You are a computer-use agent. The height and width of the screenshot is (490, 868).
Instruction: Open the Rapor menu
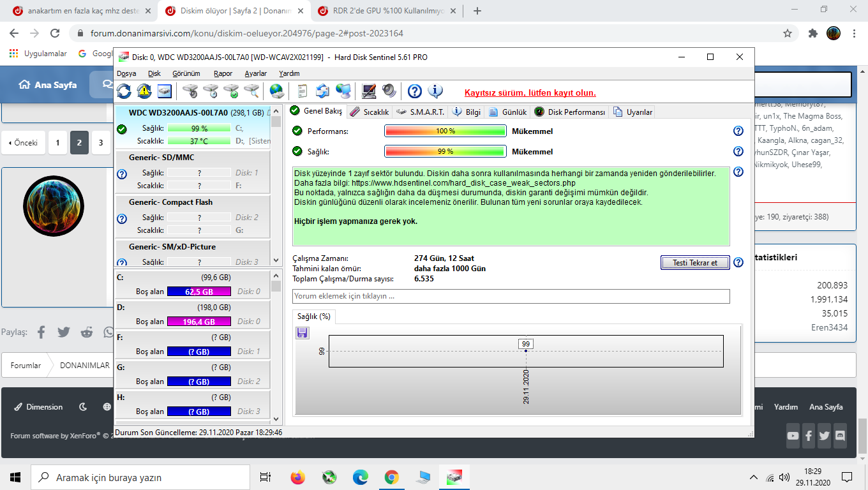coord(223,73)
